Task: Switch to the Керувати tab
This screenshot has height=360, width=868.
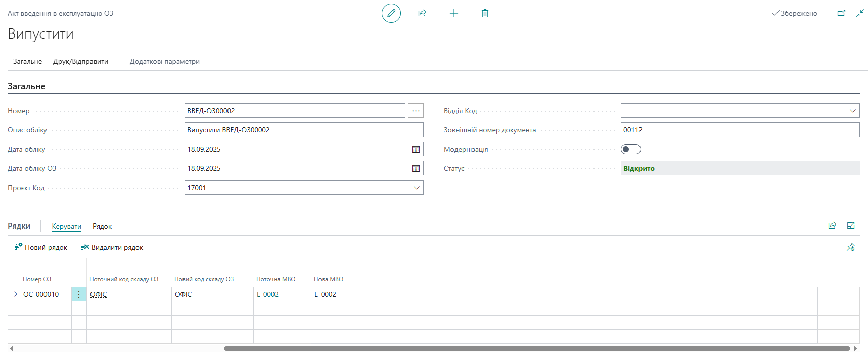Action: pyautogui.click(x=66, y=226)
